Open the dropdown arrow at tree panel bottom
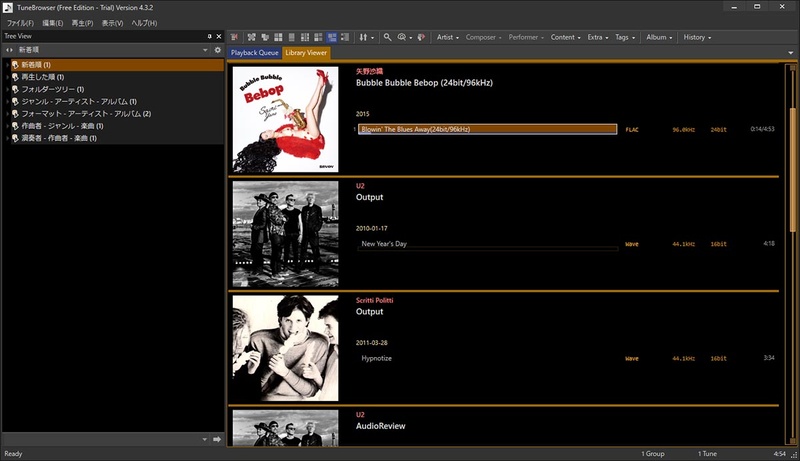Image resolution: width=800 pixels, height=461 pixels. point(205,439)
